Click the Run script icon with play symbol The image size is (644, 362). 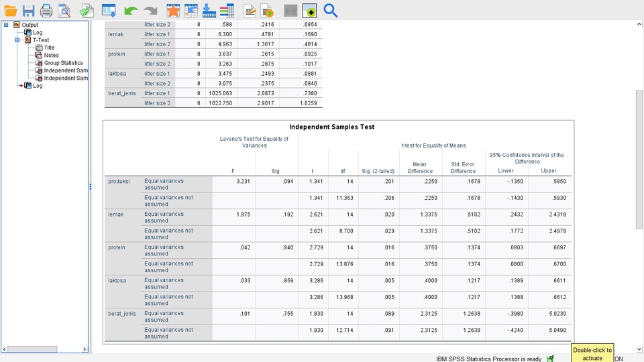268,10
